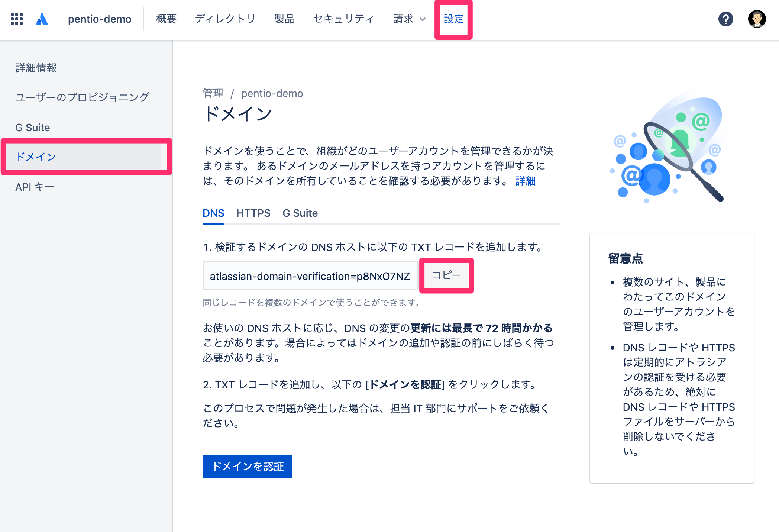Click the ドメイン page heading
Image resolution: width=779 pixels, height=532 pixels.
click(x=238, y=114)
